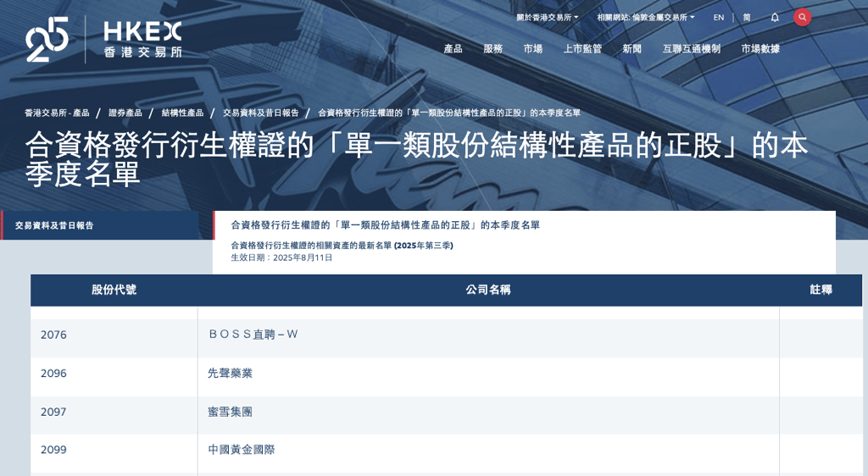Click stock code 2096

click(x=53, y=374)
